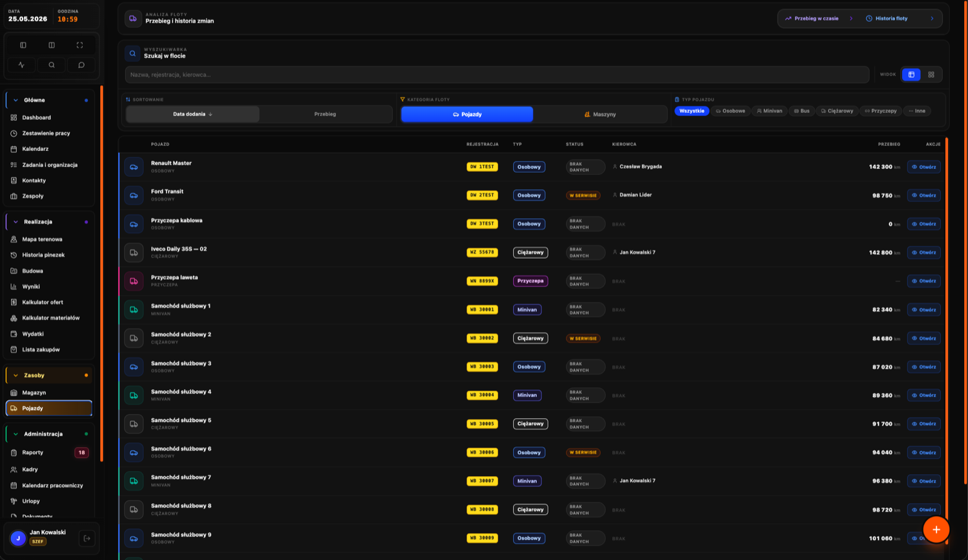Click W SERWISIE status of Ford Transit
The image size is (968, 560).
583,195
